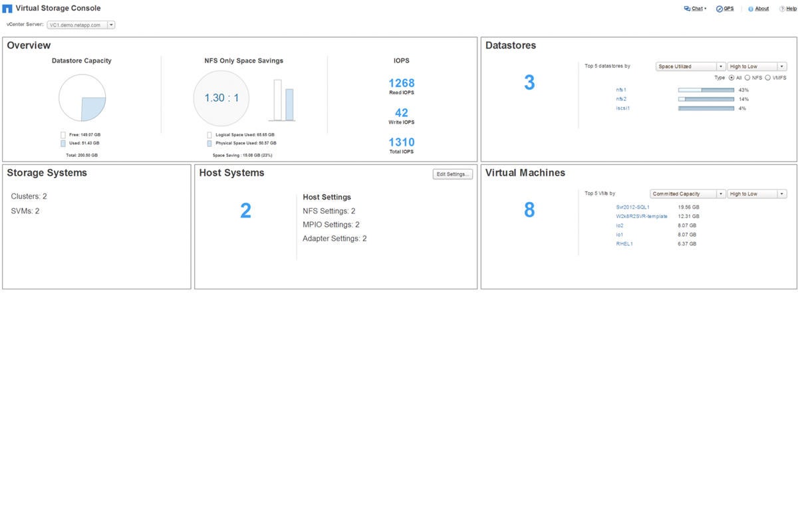This screenshot has width=798, height=532.
Task: Open the Chat menu link
Action: [x=698, y=9]
